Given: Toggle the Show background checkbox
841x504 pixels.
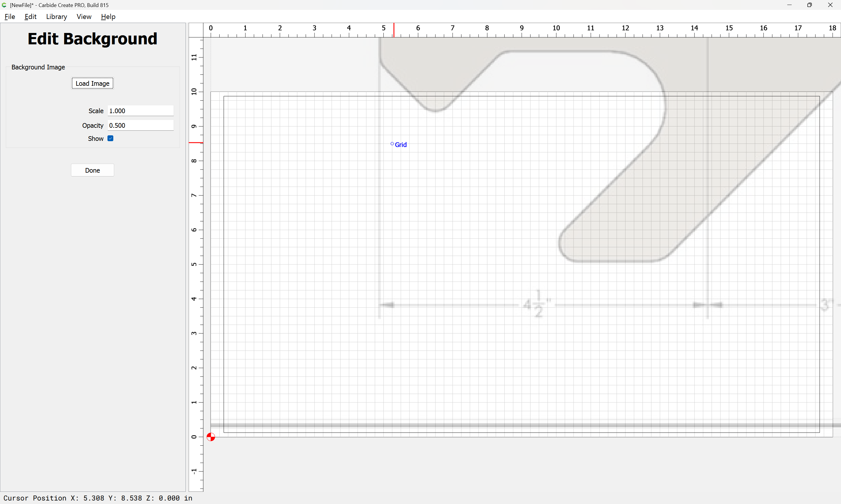Looking at the screenshot, I should (110, 138).
